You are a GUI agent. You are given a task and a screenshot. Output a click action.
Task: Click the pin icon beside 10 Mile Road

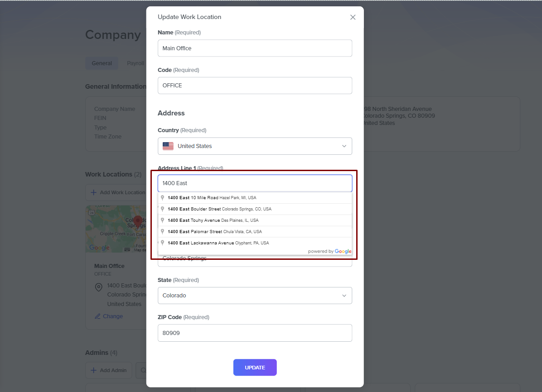tap(163, 198)
